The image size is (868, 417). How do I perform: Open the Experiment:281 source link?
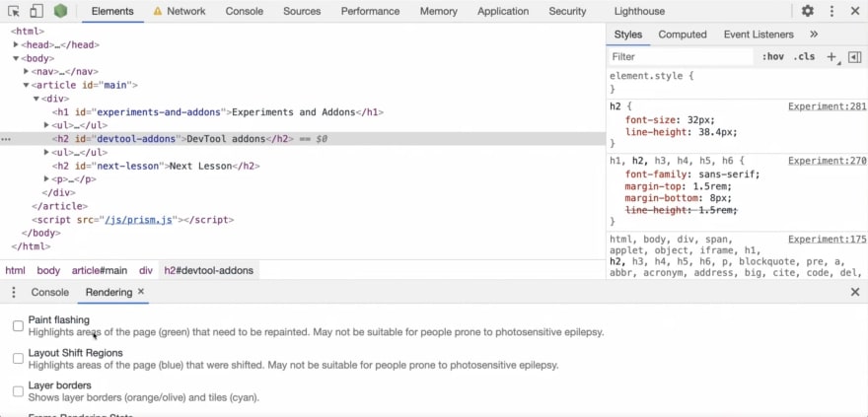(827, 106)
